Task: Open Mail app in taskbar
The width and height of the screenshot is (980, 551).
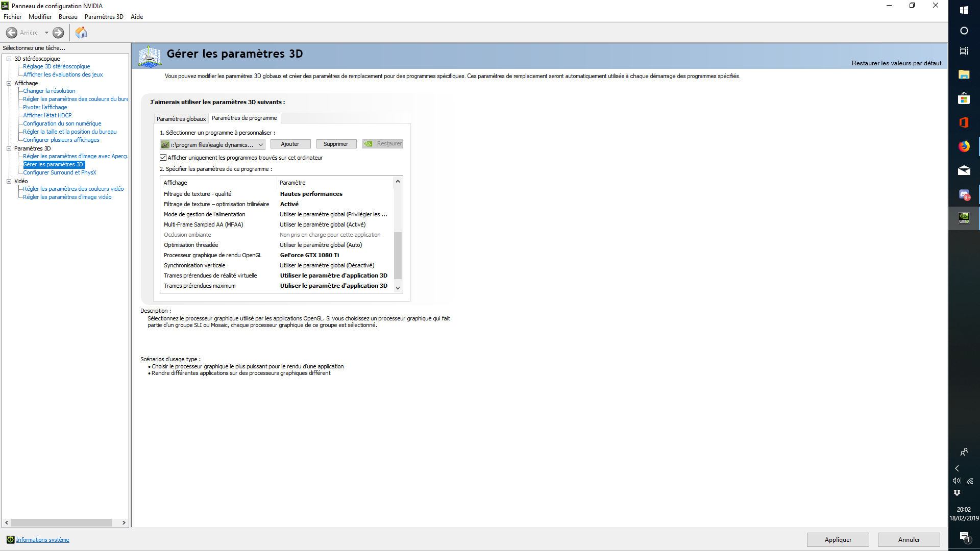Action: point(964,170)
